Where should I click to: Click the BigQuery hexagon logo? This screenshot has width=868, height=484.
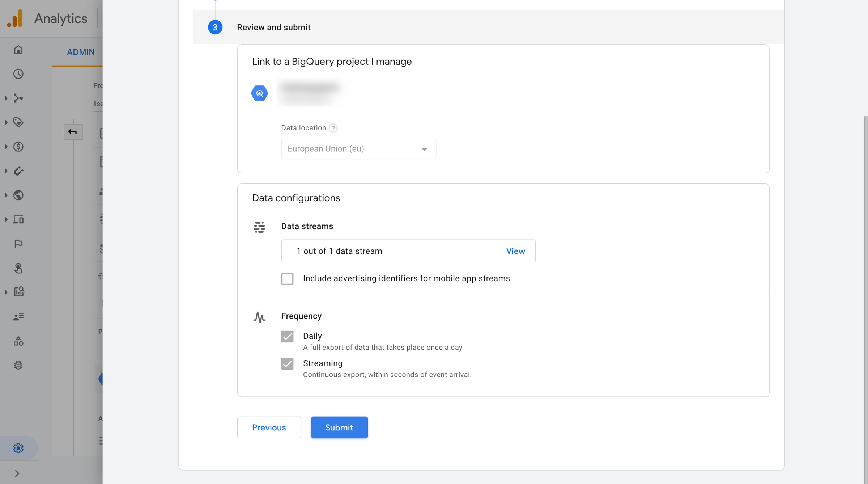(259, 93)
